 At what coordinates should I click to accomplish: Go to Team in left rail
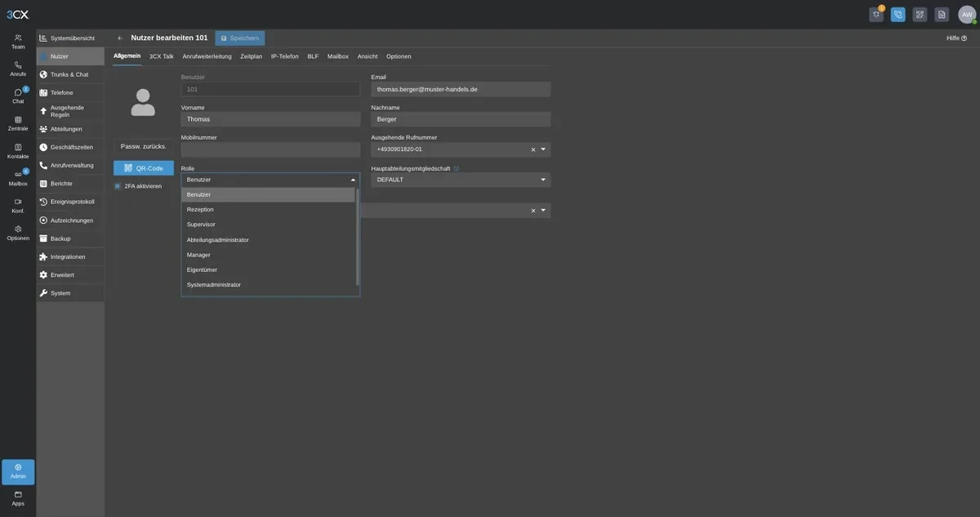(x=18, y=42)
